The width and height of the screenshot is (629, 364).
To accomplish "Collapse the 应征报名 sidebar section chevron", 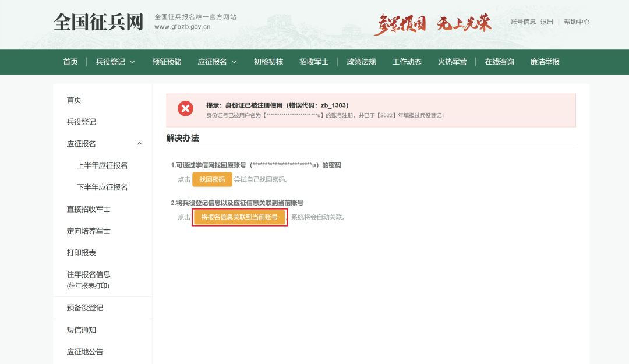I will (139, 144).
